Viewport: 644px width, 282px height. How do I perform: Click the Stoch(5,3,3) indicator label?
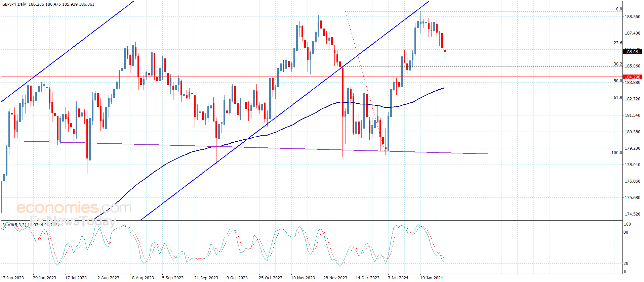pos(14,225)
